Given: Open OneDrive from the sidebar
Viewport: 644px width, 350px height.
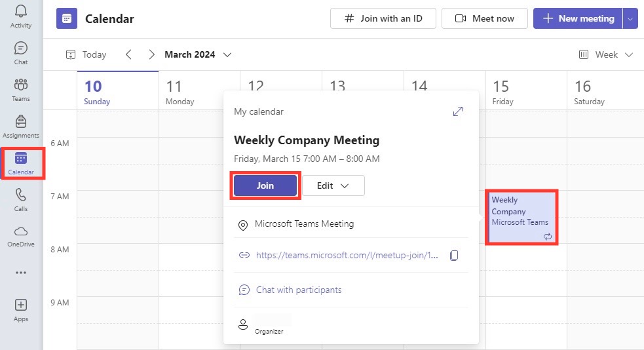Looking at the screenshot, I should (x=21, y=237).
